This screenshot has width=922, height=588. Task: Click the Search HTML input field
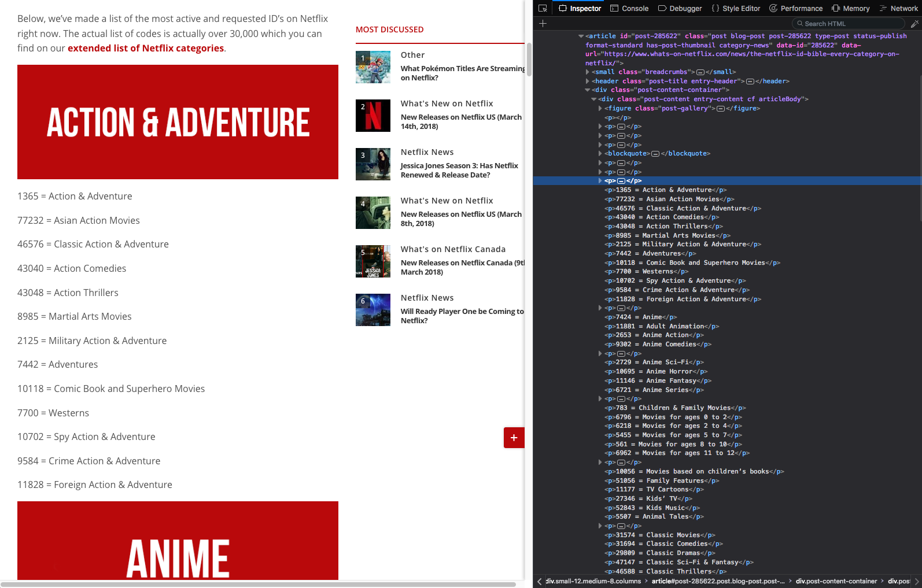point(848,24)
